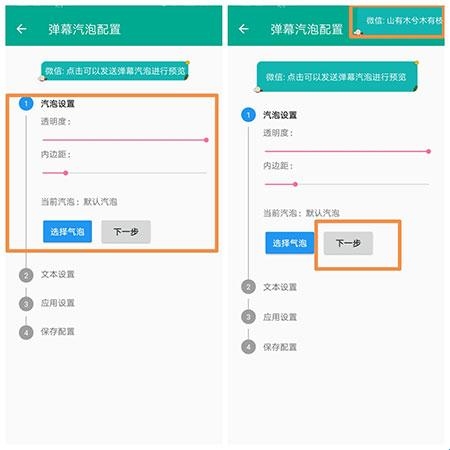Image resolution: width=450 pixels, height=450 pixels.
Task: Click step 4 circle icon in left screen
Action: click(26, 332)
